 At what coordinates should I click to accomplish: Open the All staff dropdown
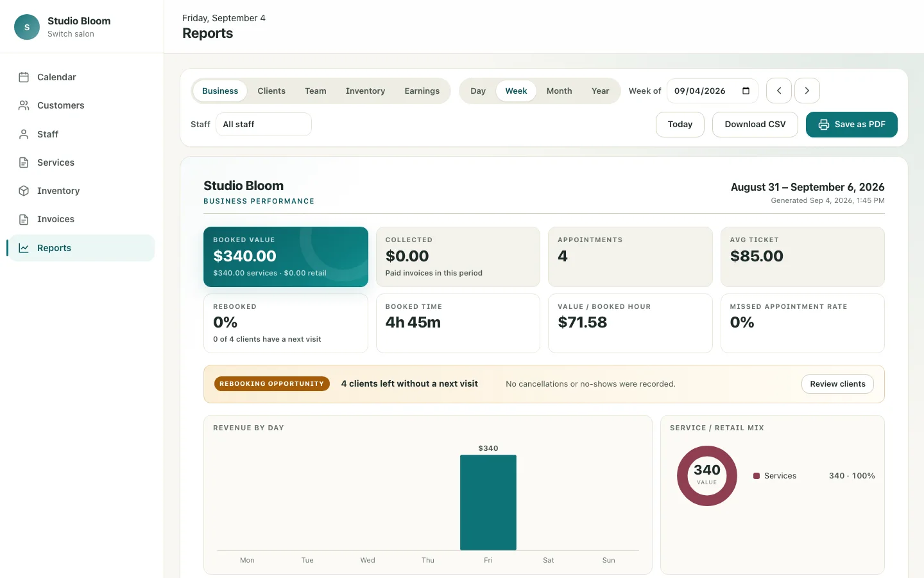pos(264,125)
